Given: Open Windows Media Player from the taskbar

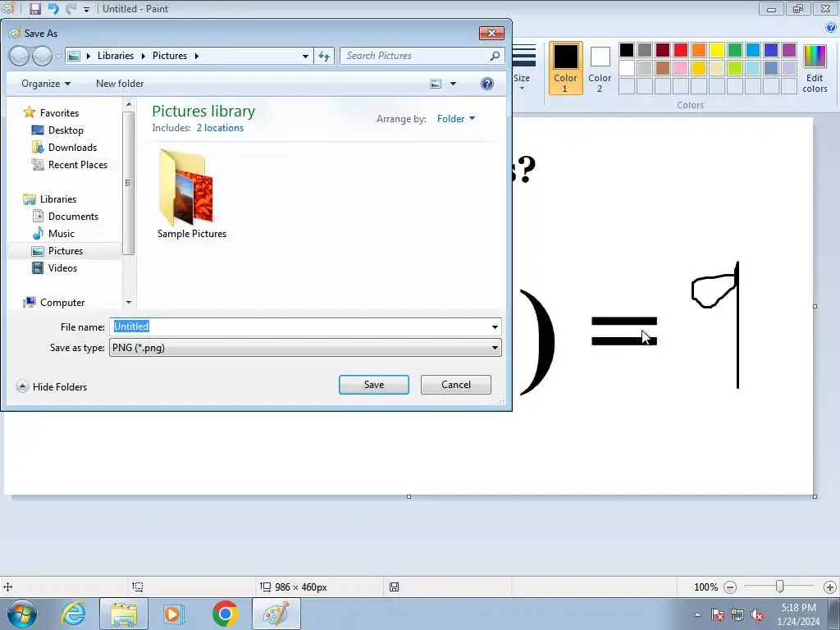Looking at the screenshot, I should point(173,614).
